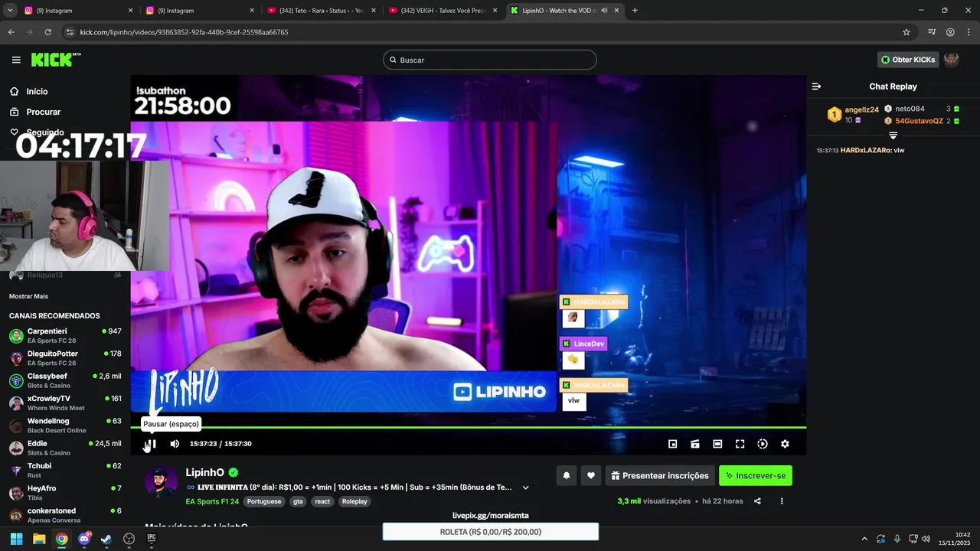Screen dimensions: 980x551
Task: Open a new browser tab
Action: [635, 11]
